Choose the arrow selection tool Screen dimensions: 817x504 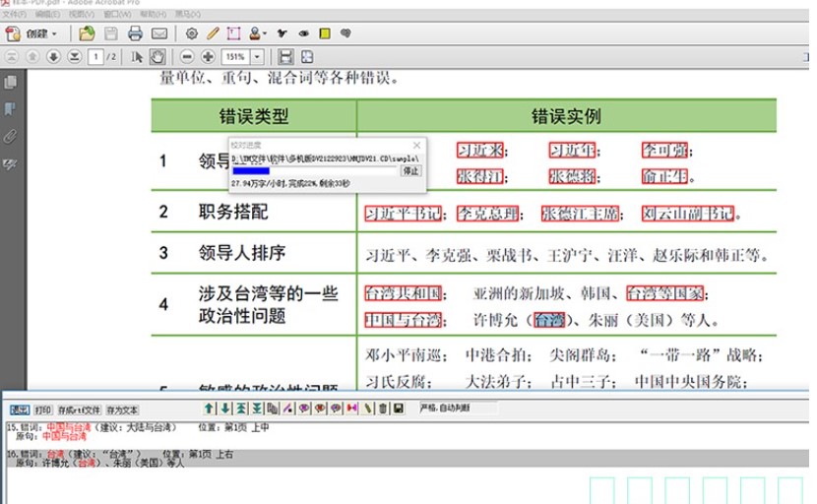[137, 56]
